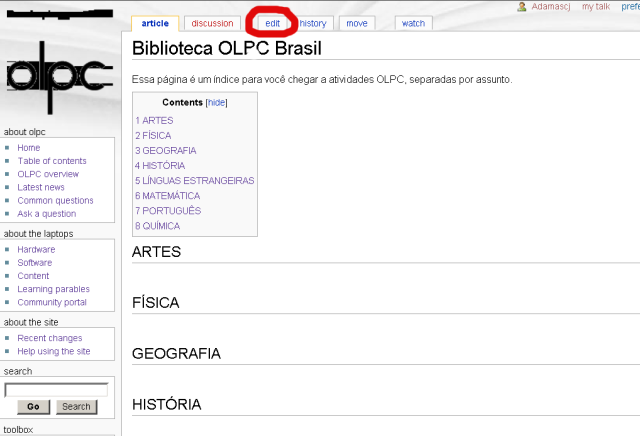Open the Community portal link
Screen dimensions: 640x436
click(52, 302)
